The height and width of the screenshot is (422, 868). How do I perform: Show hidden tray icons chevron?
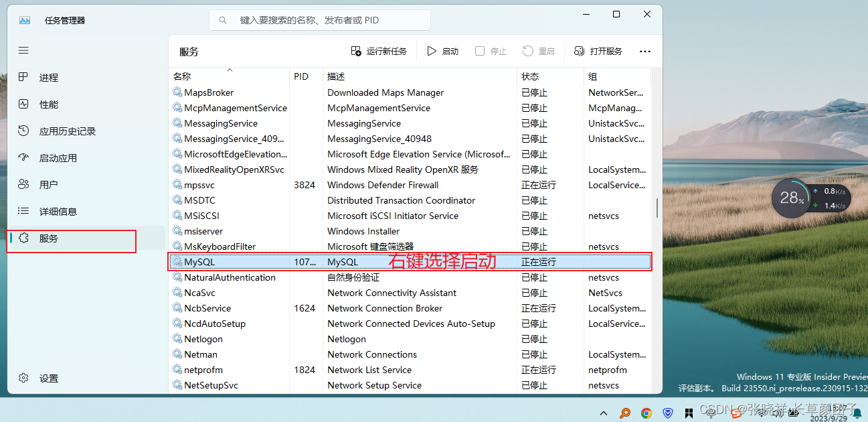click(604, 413)
